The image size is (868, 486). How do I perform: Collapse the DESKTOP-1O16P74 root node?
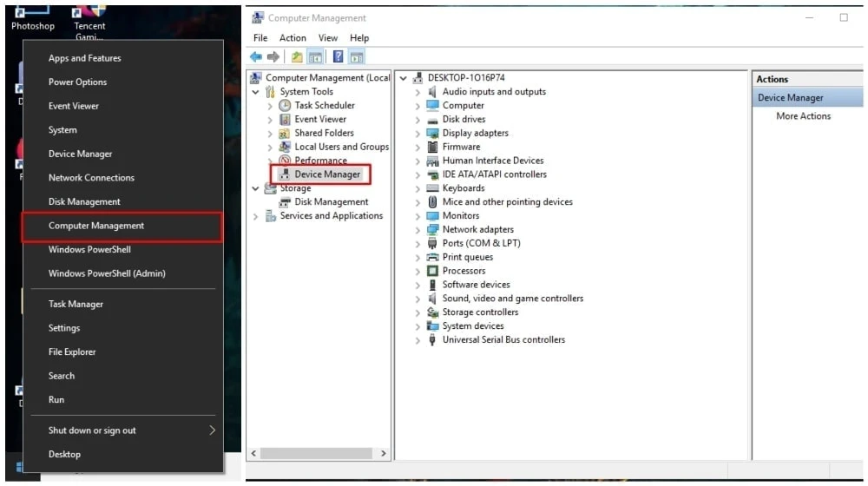pyautogui.click(x=404, y=78)
